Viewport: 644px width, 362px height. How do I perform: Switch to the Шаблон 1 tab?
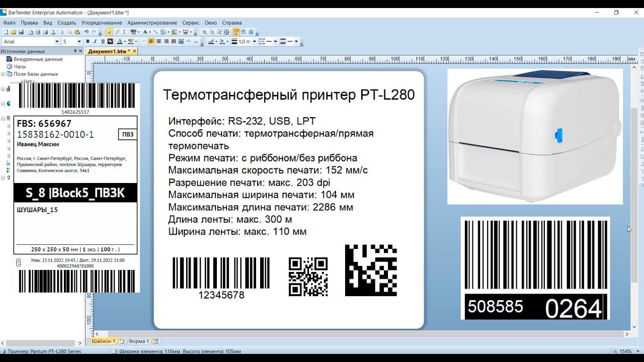pyautogui.click(x=103, y=341)
